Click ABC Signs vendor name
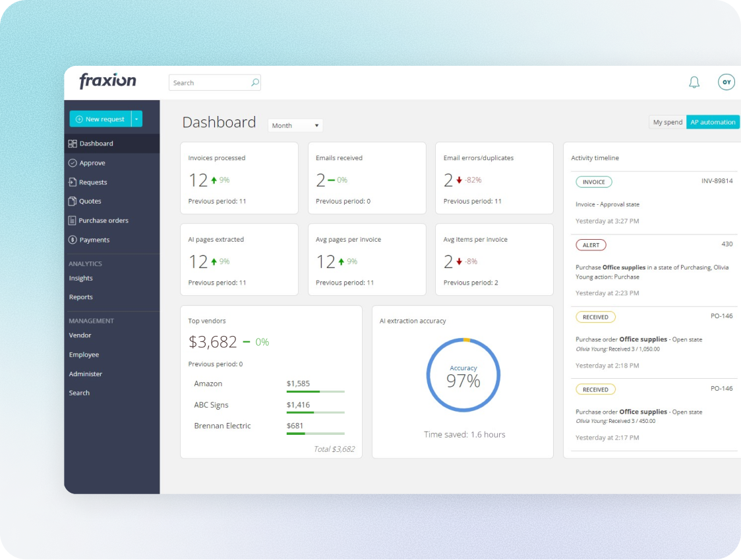 [211, 405]
